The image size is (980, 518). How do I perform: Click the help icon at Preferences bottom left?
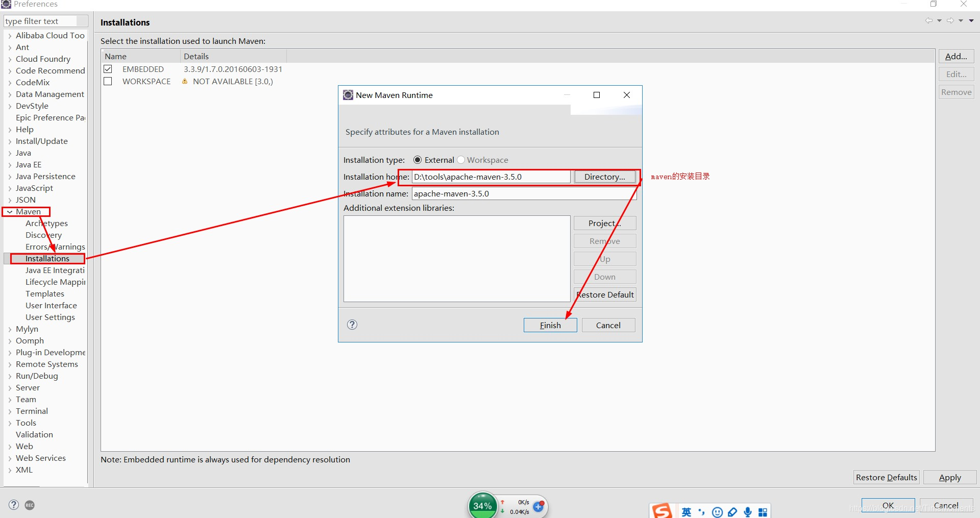click(14, 505)
